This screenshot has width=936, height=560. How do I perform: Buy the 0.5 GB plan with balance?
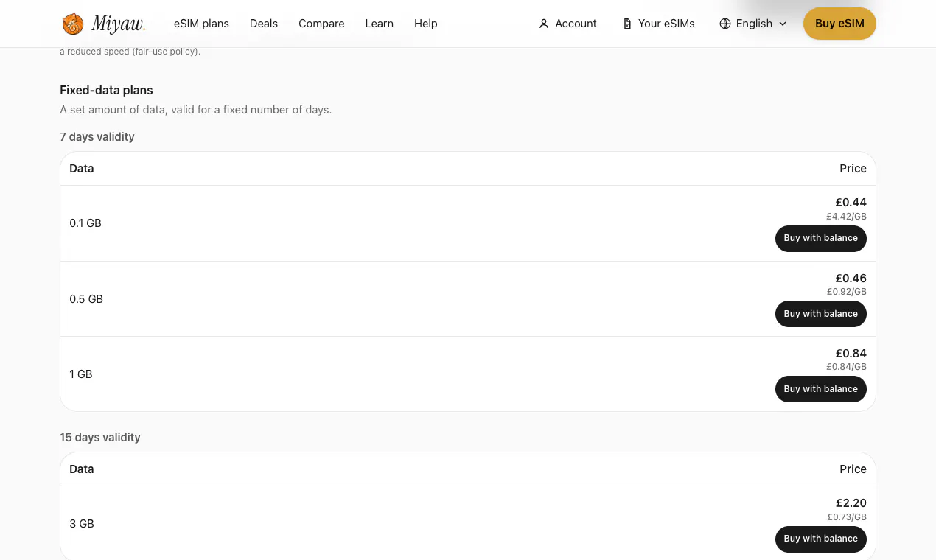(x=820, y=314)
